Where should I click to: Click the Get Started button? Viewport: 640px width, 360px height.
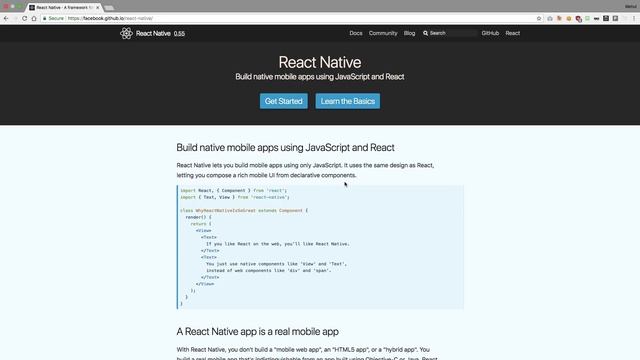click(284, 101)
